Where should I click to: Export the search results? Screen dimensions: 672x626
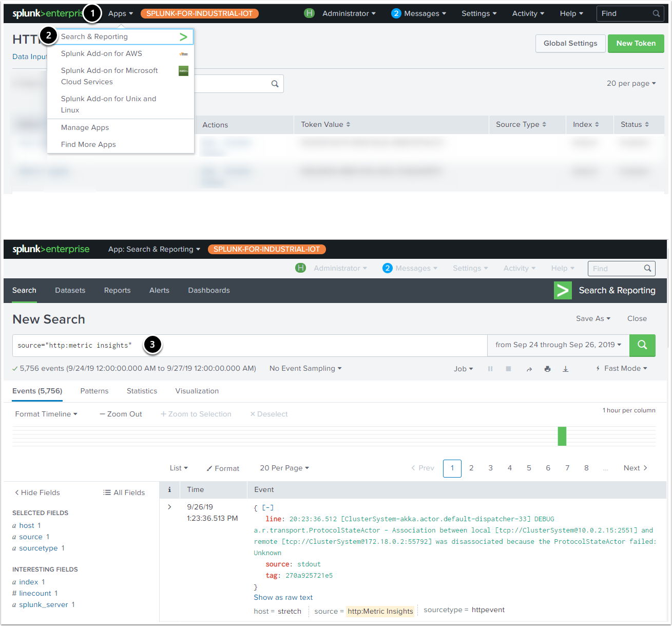(565, 369)
